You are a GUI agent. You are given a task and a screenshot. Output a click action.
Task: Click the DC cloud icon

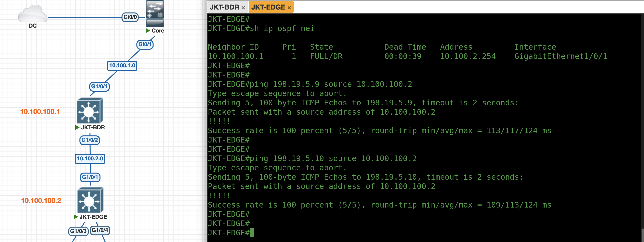pos(33,14)
